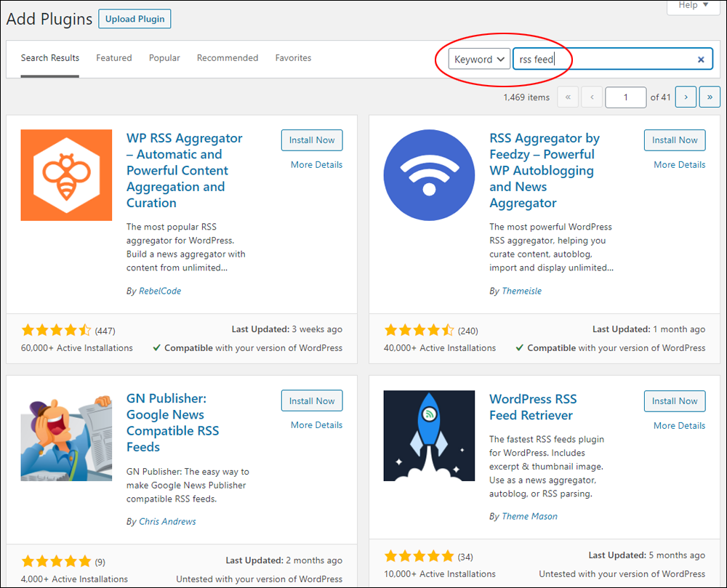The image size is (727, 588).
Task: Open GN Publisher title link
Action: [x=172, y=422]
